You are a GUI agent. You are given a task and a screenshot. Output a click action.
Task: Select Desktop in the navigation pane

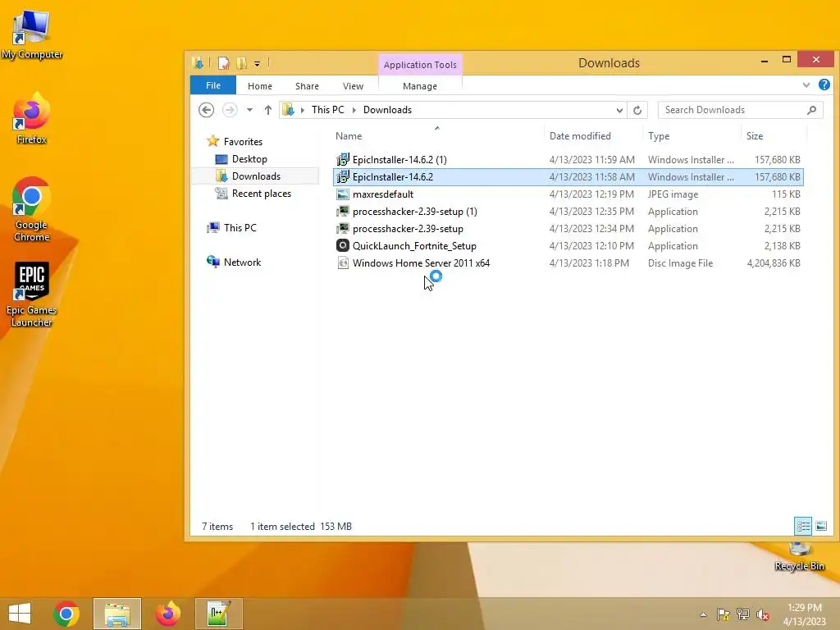click(x=249, y=159)
